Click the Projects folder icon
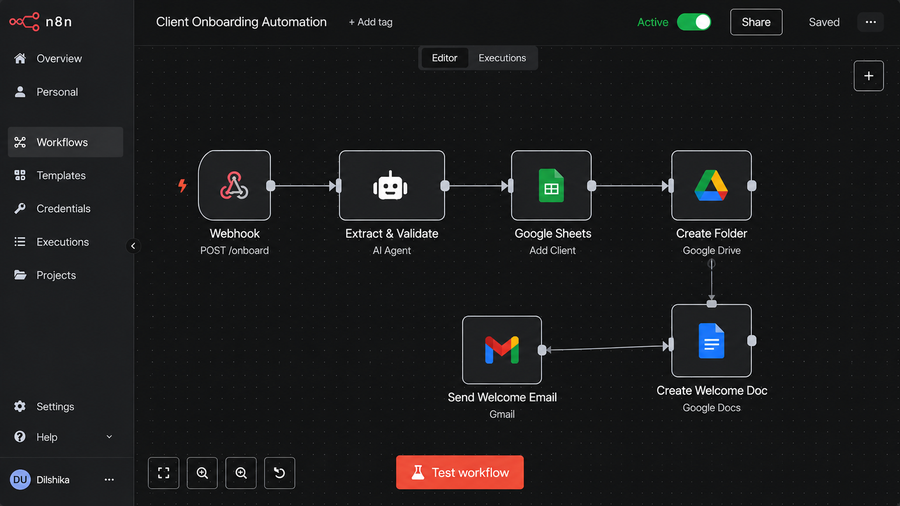 (20, 275)
